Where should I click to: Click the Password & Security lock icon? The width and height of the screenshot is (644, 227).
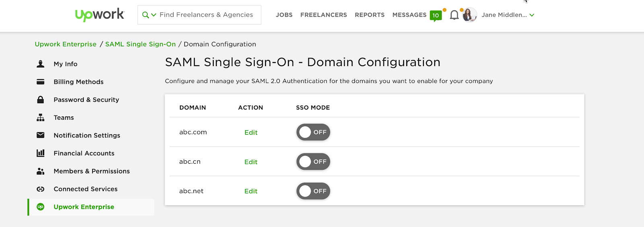(x=41, y=100)
